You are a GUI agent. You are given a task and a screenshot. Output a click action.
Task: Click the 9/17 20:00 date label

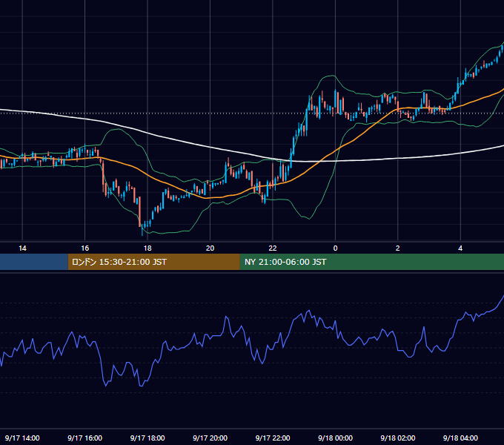(x=210, y=438)
